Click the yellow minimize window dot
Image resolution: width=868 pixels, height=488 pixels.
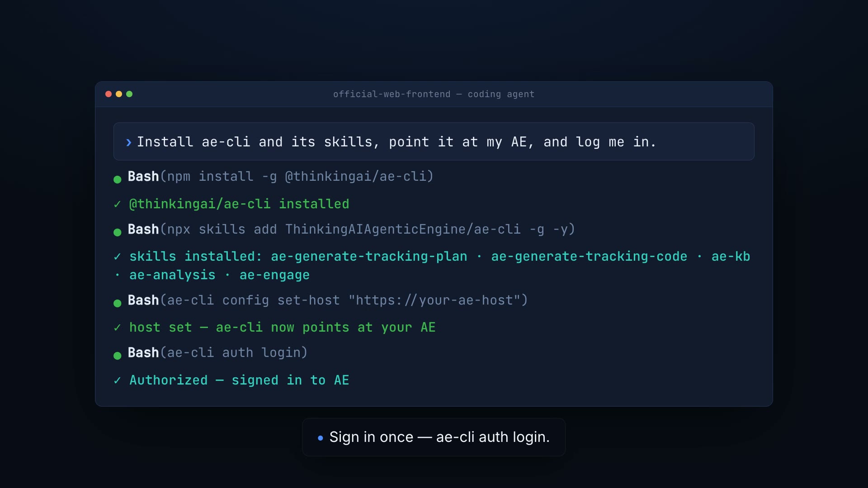coord(119,94)
